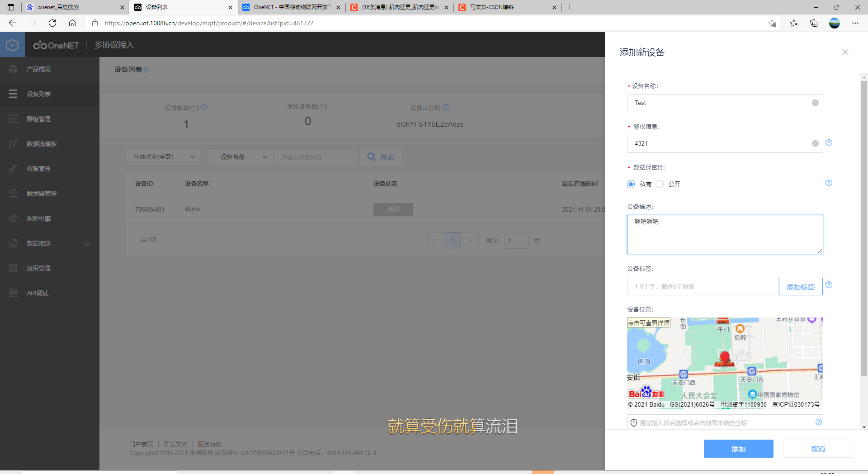This screenshot has width=868, height=474.
Task: Open the 设备名称 search-type dropdown
Action: coord(240,157)
